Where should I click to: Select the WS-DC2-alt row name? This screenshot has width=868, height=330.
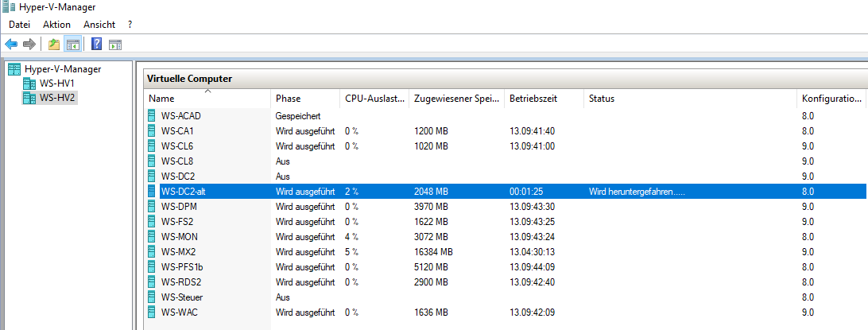184,192
